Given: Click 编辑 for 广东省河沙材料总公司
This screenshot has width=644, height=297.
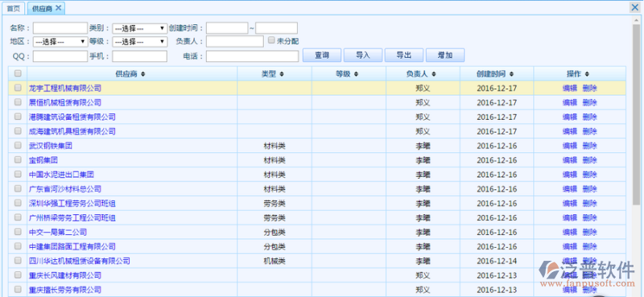Looking at the screenshot, I should tap(570, 189).
